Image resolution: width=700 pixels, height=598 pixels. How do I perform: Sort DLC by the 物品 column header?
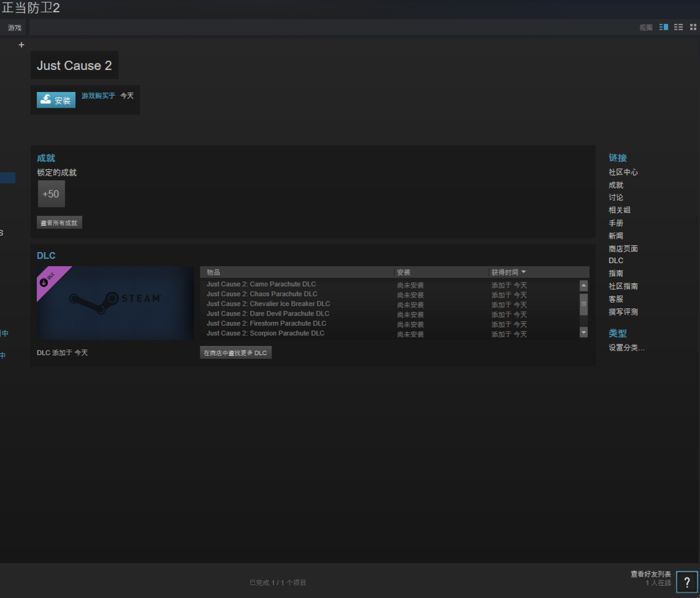[214, 272]
